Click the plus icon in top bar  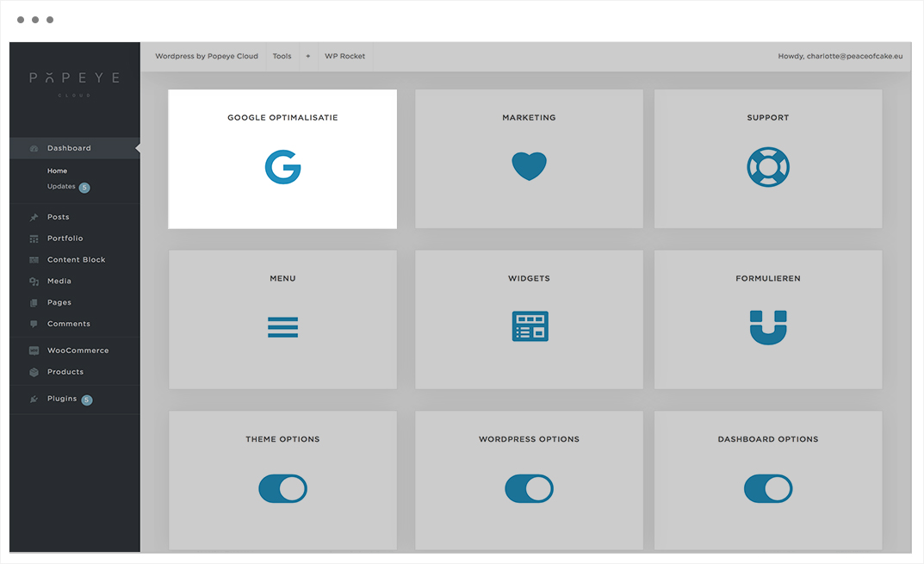(x=307, y=57)
